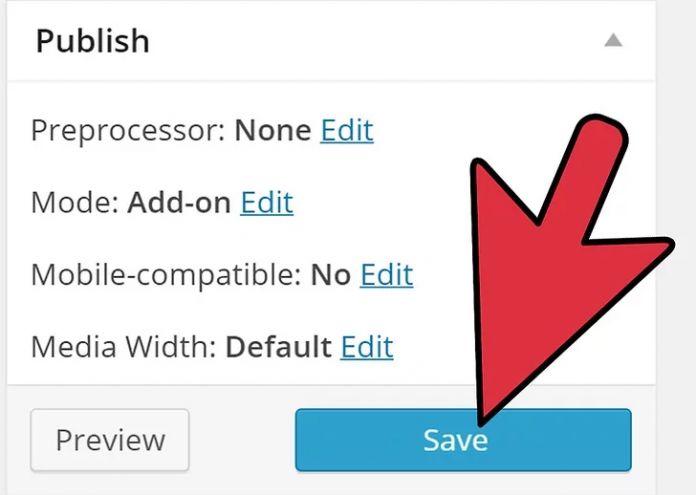This screenshot has height=495, width=696.
Task: Click the Edit link next to Preprocessor
Action: (346, 131)
